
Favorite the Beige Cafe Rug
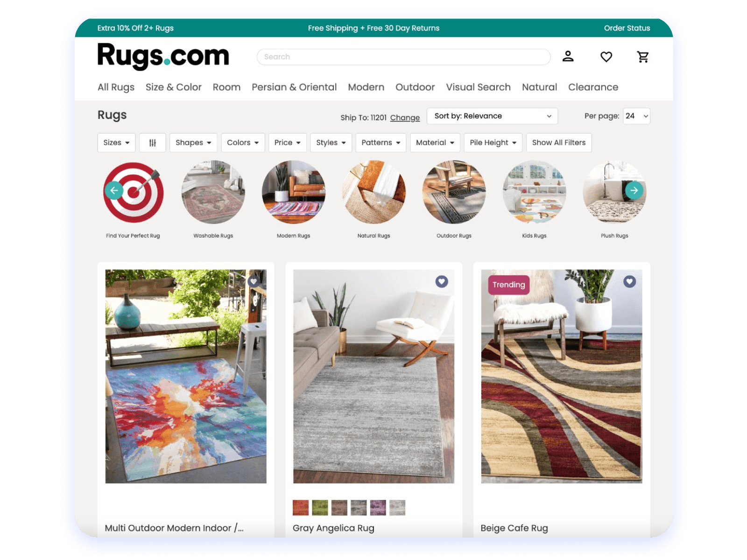(x=630, y=281)
